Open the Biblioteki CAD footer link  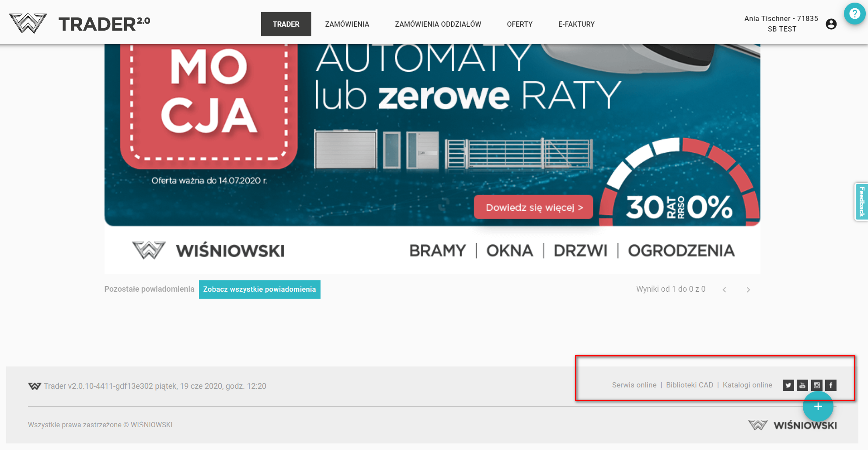click(x=689, y=385)
